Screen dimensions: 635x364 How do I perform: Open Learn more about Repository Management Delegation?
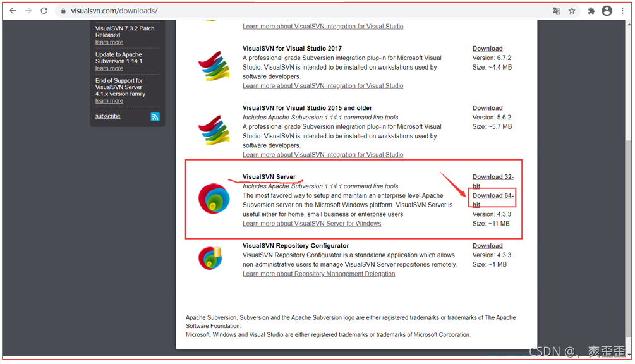pos(318,274)
